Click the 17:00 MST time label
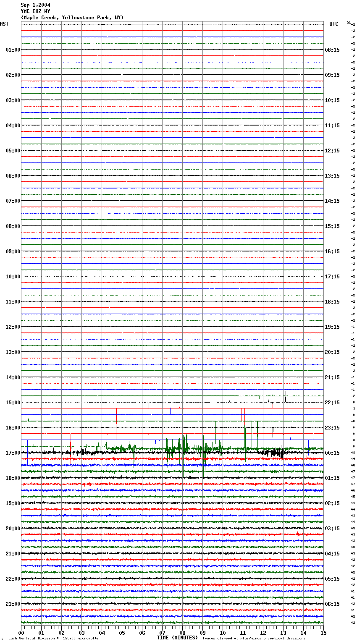 (13, 453)
